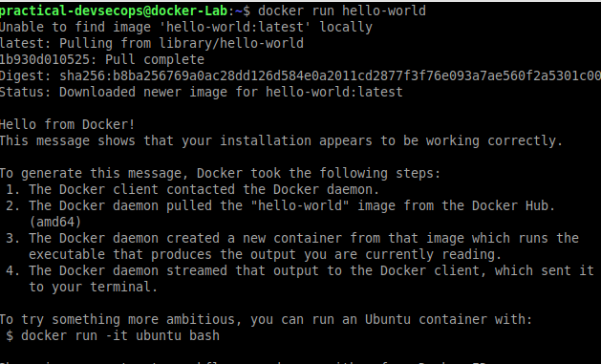
Task: Click step 1 about Docker client contacting daemon
Action: coord(193,189)
